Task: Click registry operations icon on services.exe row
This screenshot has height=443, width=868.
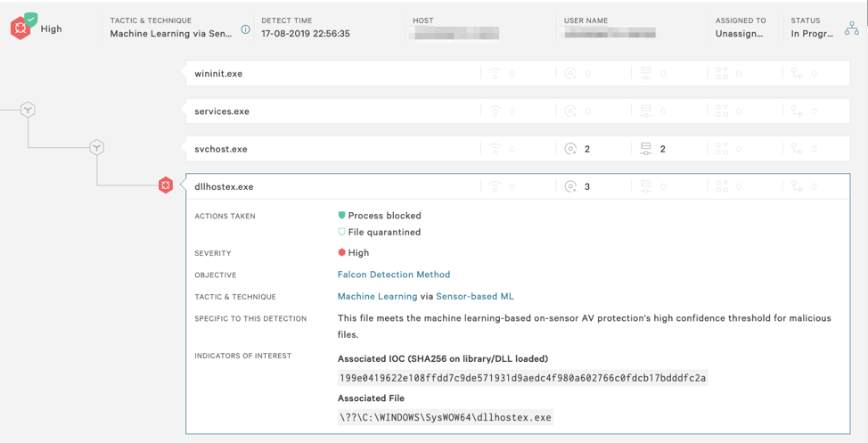Action: pos(722,111)
